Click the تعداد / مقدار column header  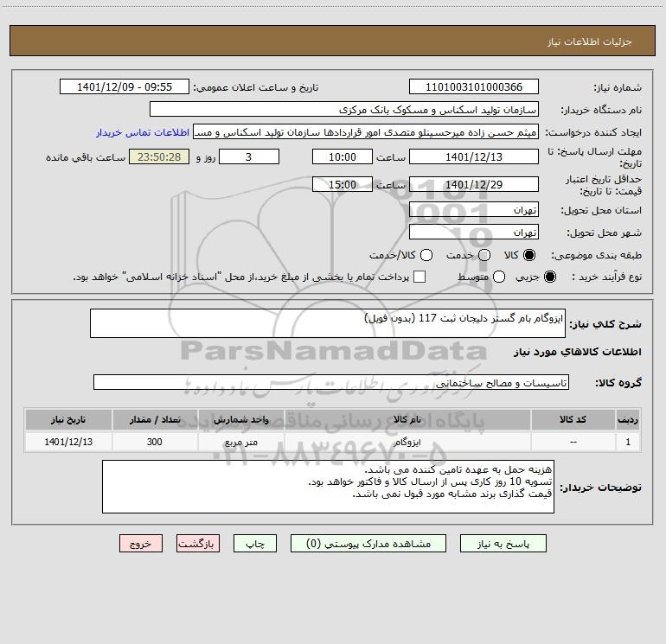(x=155, y=419)
